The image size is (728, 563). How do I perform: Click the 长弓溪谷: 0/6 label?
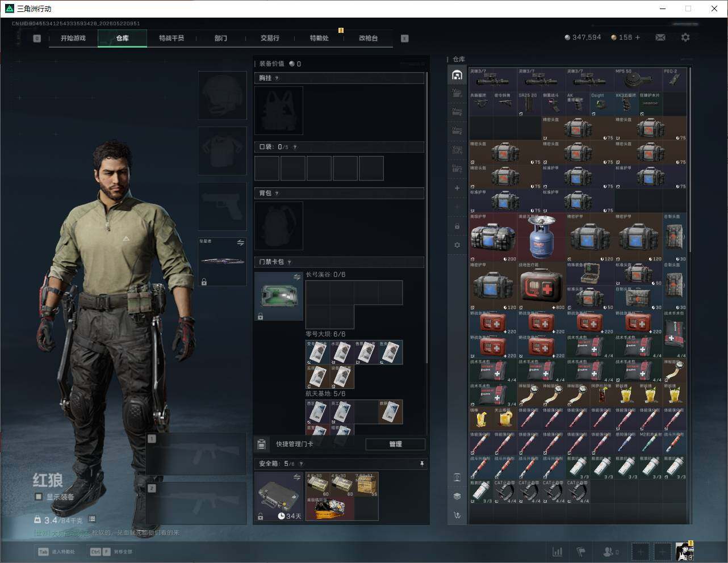click(x=325, y=275)
